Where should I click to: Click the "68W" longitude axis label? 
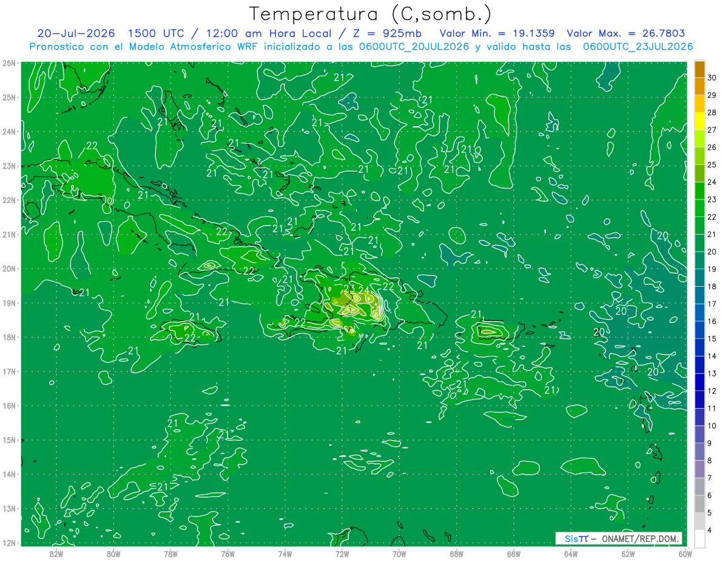tap(457, 554)
